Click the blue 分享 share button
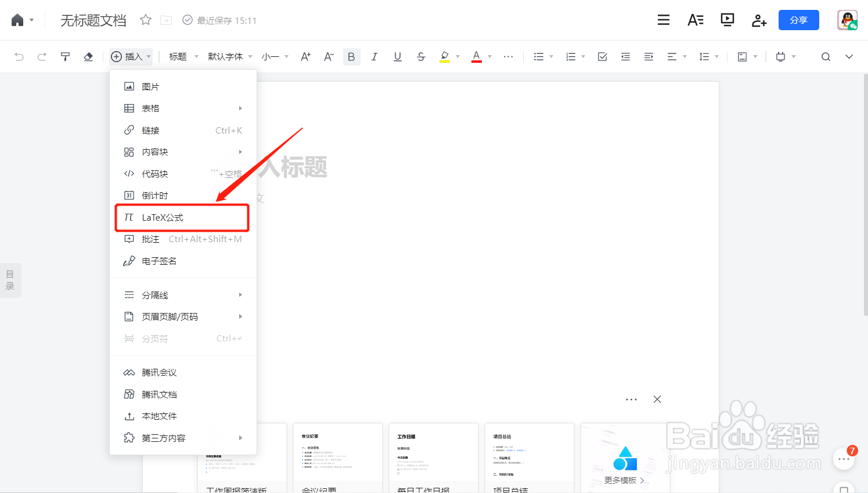Screen dimensions: 868x493 tap(799, 20)
